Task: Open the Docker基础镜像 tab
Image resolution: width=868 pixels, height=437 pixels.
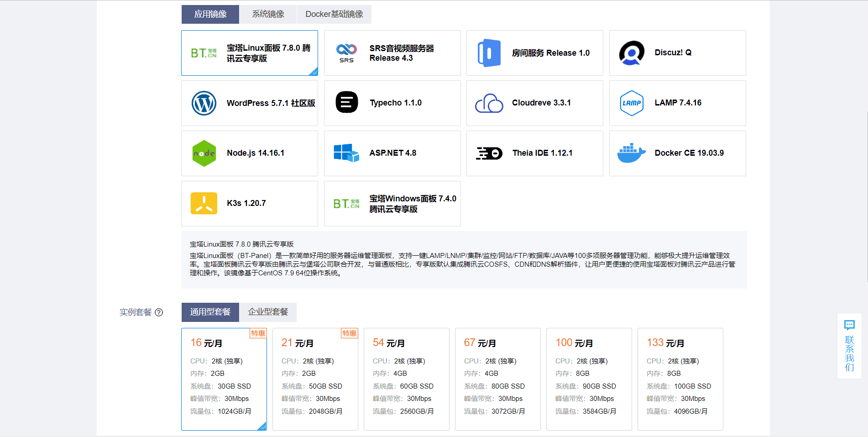Action: [x=334, y=14]
